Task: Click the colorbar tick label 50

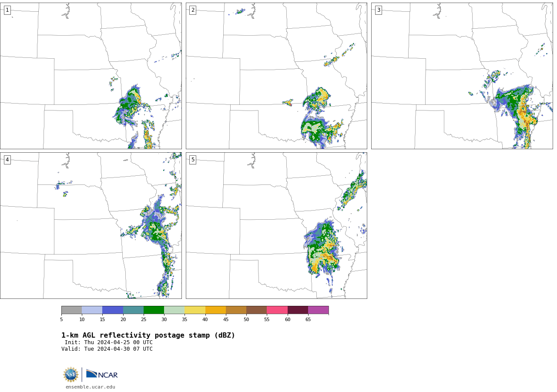Action: coord(246,319)
